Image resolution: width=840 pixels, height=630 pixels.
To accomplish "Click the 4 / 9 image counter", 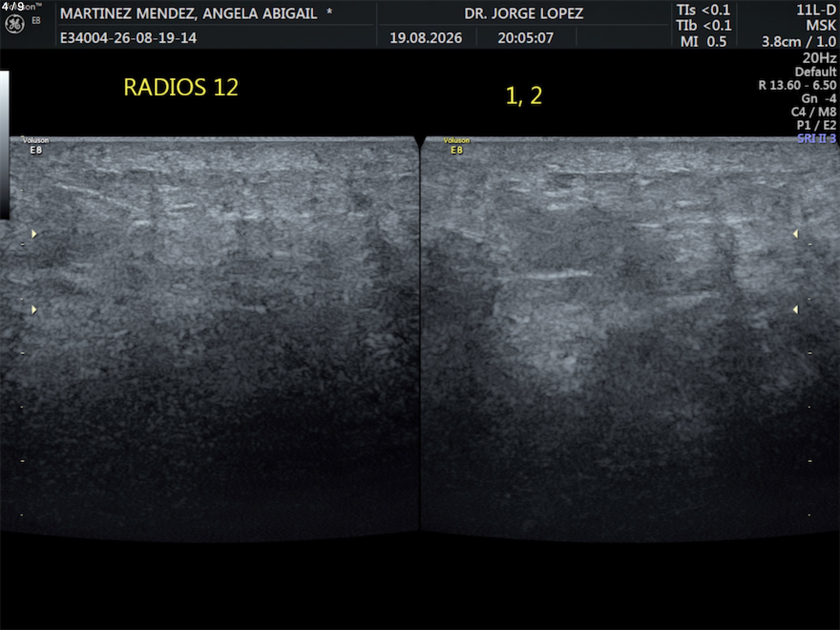I will point(13,6).
